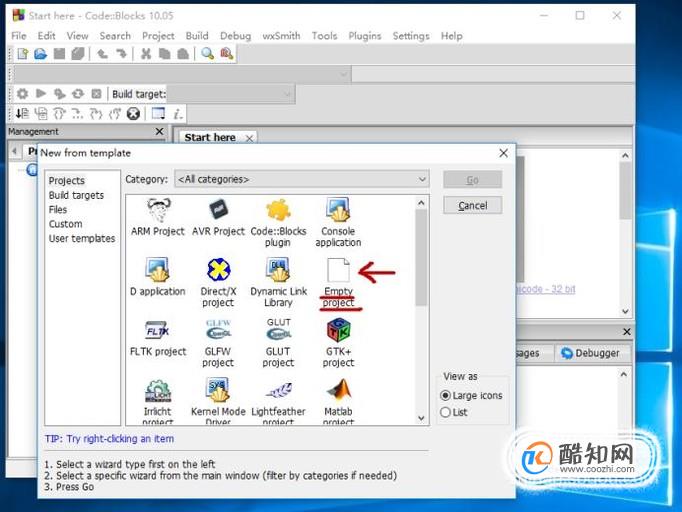Open the Help menu
The width and height of the screenshot is (682, 512).
tap(451, 36)
